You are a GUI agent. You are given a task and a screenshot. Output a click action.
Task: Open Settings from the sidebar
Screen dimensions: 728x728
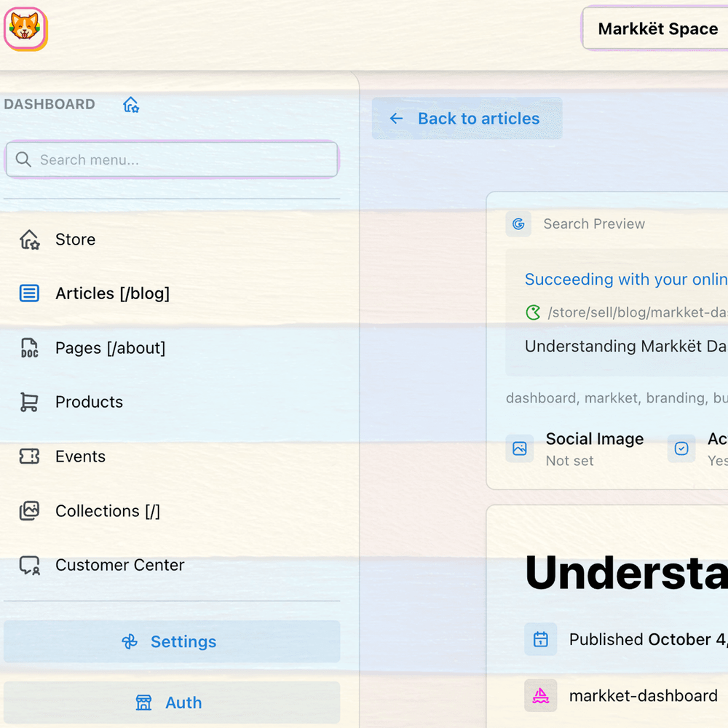172,641
